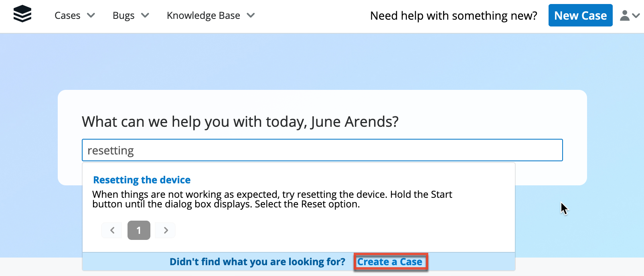The image size is (644, 276).
Task: Expand the chevron next to Bugs
Action: [x=145, y=16]
